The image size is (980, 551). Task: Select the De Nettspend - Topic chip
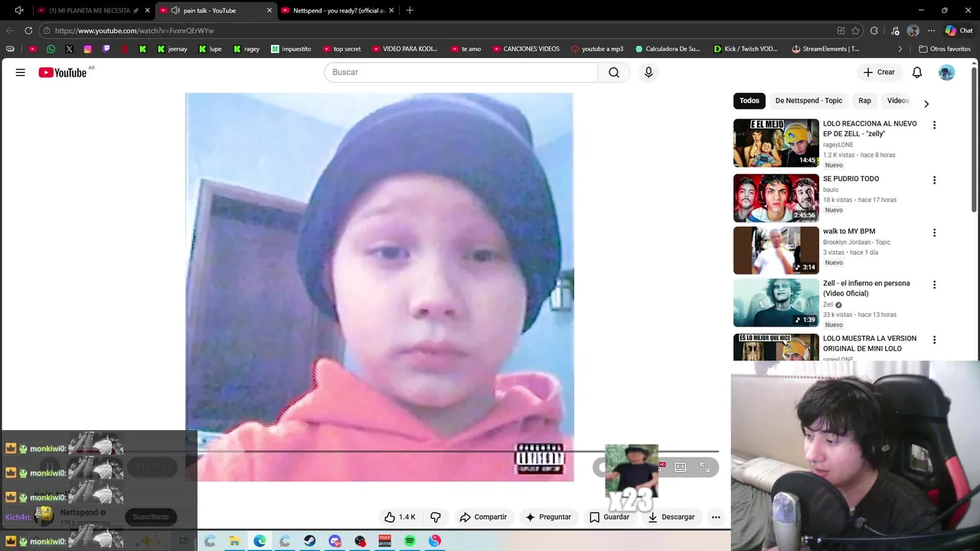click(808, 100)
